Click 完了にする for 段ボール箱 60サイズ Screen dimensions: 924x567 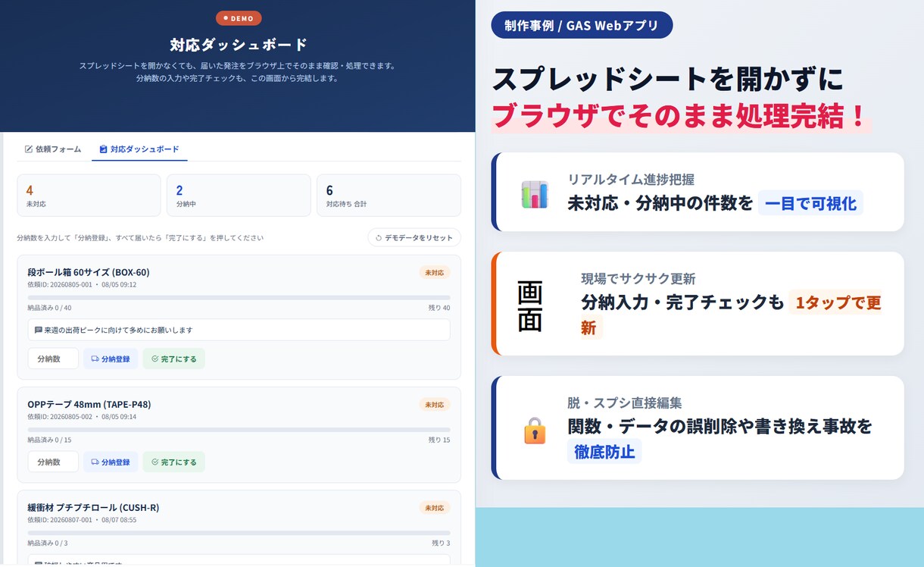click(173, 359)
